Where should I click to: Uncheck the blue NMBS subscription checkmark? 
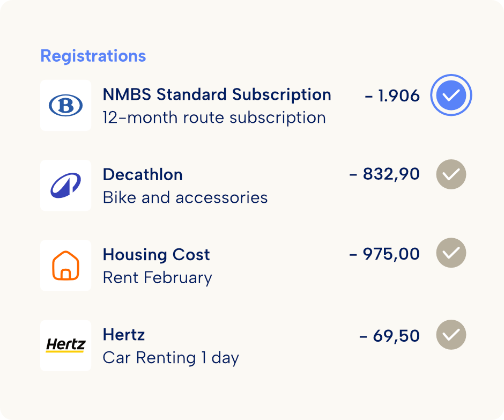click(451, 95)
